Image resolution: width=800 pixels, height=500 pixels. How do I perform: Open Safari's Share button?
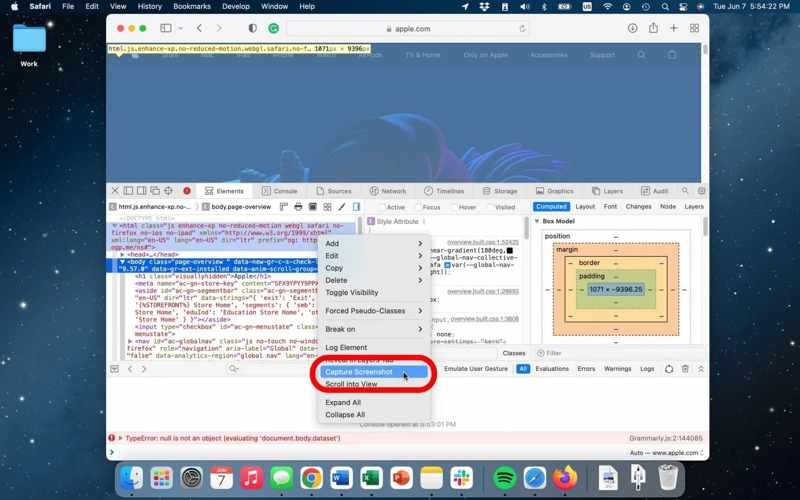coord(653,29)
